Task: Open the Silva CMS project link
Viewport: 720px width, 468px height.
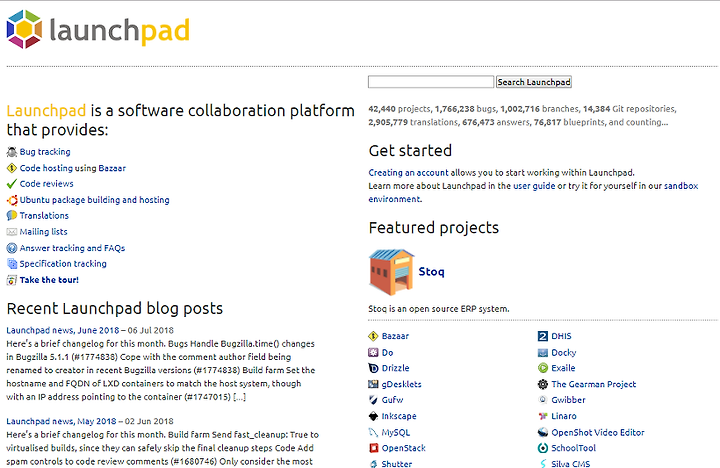Action: 571,464
